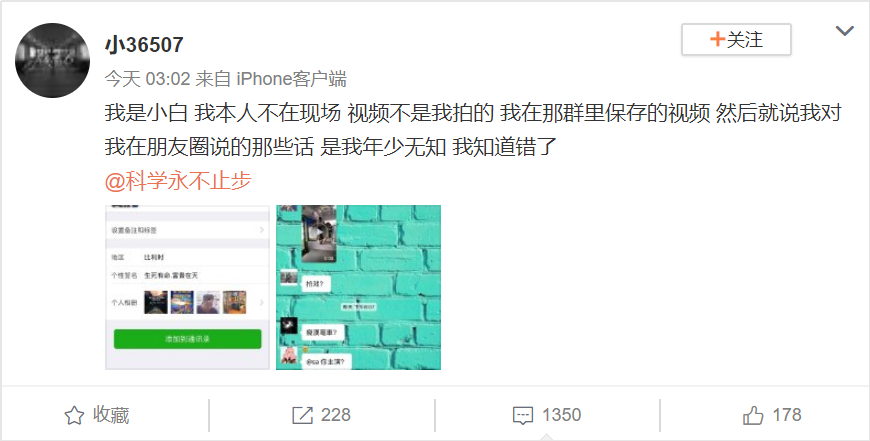This screenshot has width=870, height=441.
Task: Click the 收藏 text label
Action: [111, 415]
